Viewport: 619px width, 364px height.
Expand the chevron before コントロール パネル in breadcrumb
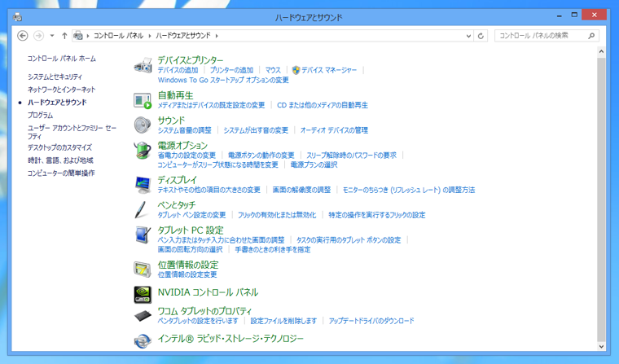click(x=88, y=36)
